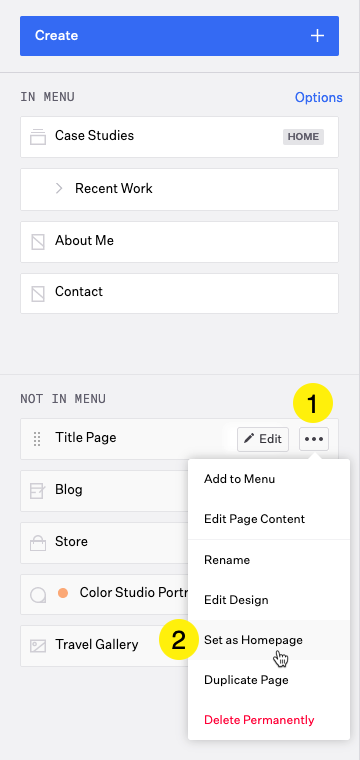Click the Travel Gallery image icon

38,646
